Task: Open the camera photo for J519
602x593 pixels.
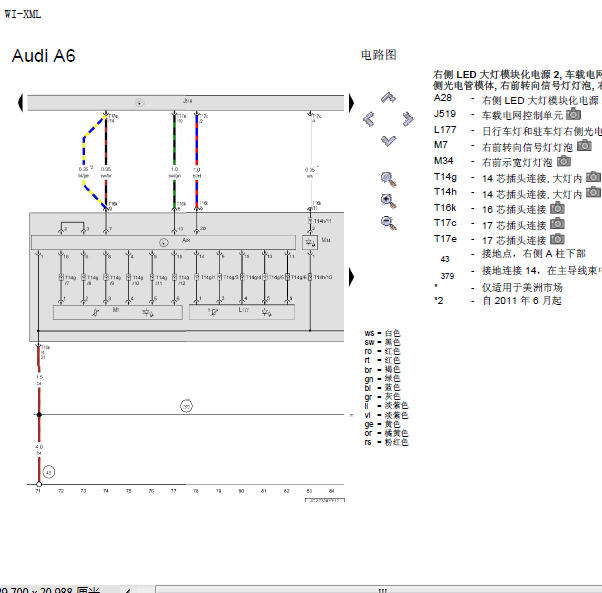Action: (574, 114)
